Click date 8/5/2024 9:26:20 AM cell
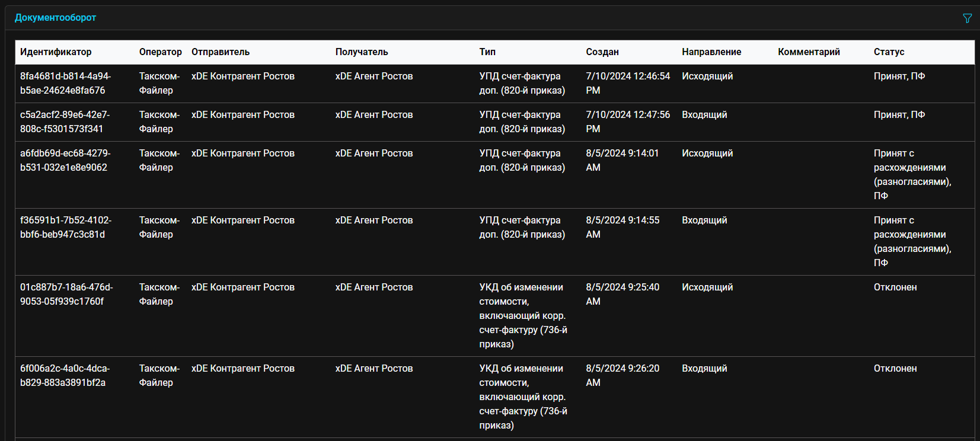 coord(623,376)
